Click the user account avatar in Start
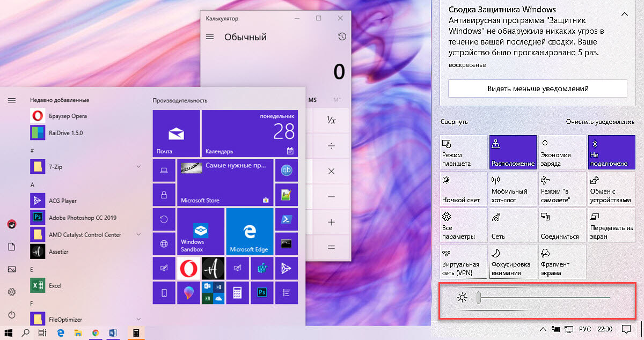 (11, 224)
